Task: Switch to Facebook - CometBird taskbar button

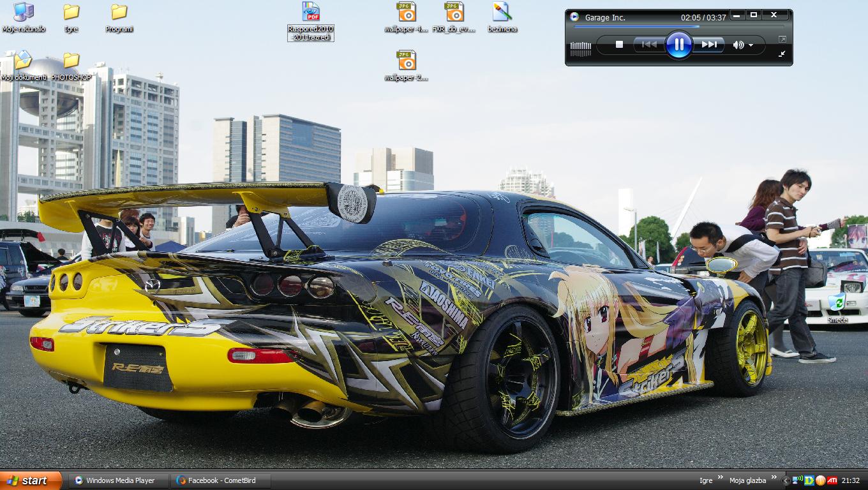Action: (221, 480)
